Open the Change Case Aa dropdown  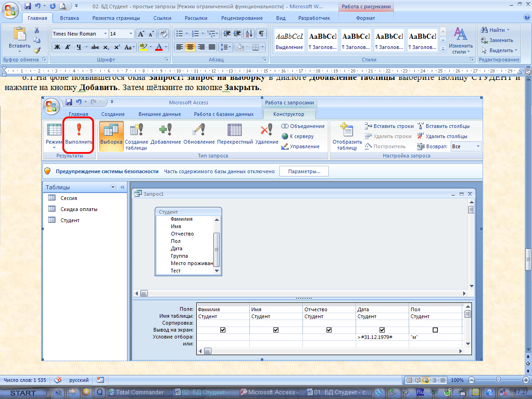coord(130,47)
